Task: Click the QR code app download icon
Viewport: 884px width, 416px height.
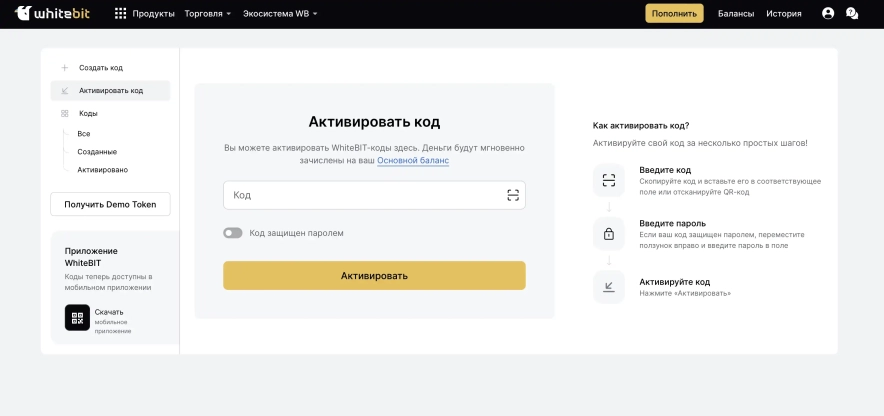Action: point(77,317)
